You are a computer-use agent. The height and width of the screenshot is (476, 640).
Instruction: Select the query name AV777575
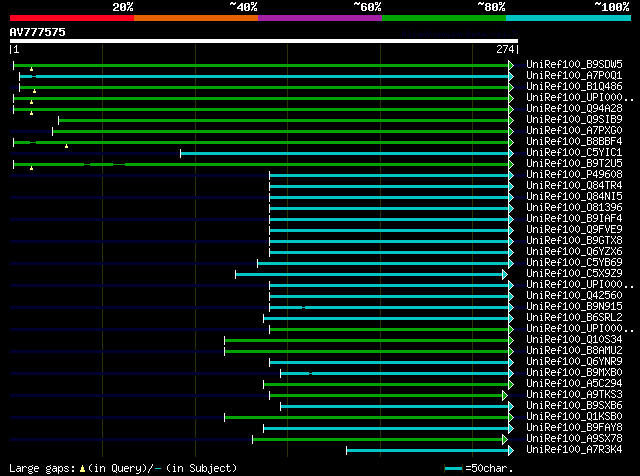click(x=38, y=32)
